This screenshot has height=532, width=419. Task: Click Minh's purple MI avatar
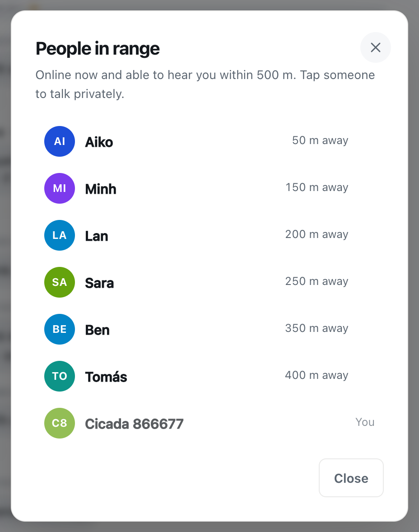[x=59, y=188]
